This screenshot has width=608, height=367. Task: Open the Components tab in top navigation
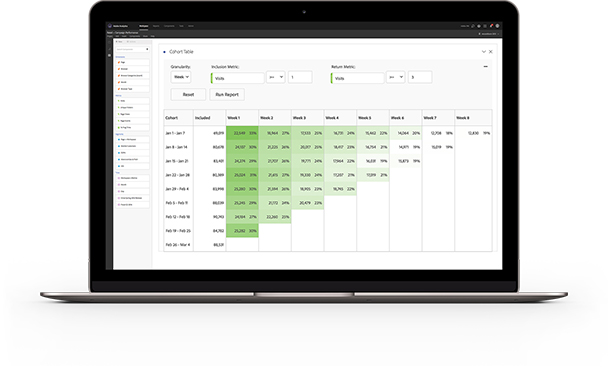(169, 26)
